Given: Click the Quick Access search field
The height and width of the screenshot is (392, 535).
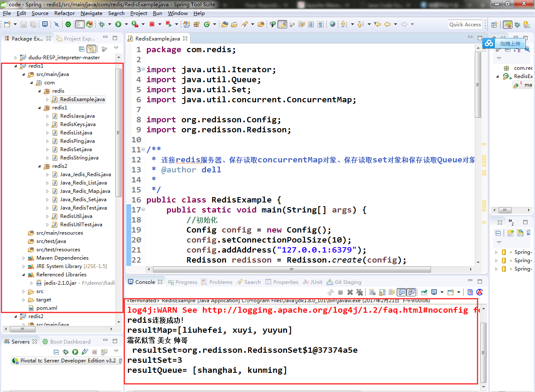Looking at the screenshot, I should (465, 25).
